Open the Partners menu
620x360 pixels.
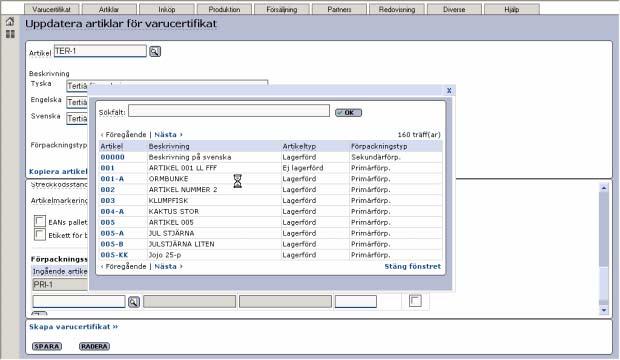point(339,9)
